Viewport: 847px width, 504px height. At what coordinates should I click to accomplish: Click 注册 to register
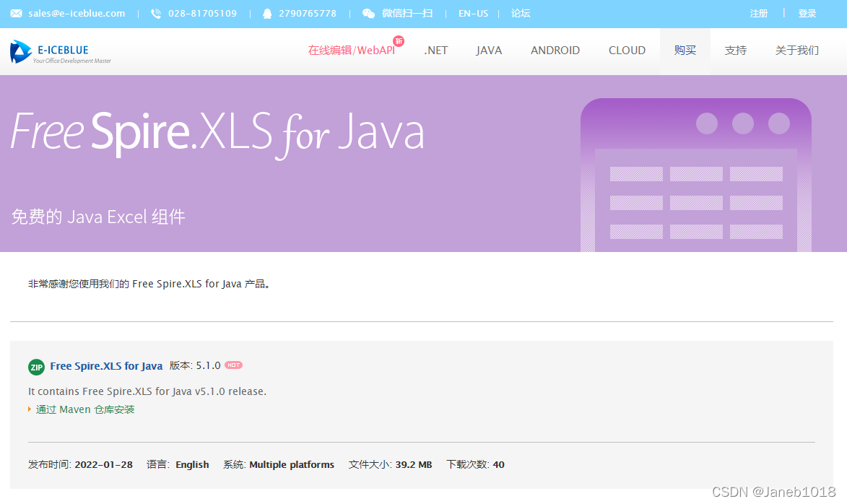coord(758,14)
